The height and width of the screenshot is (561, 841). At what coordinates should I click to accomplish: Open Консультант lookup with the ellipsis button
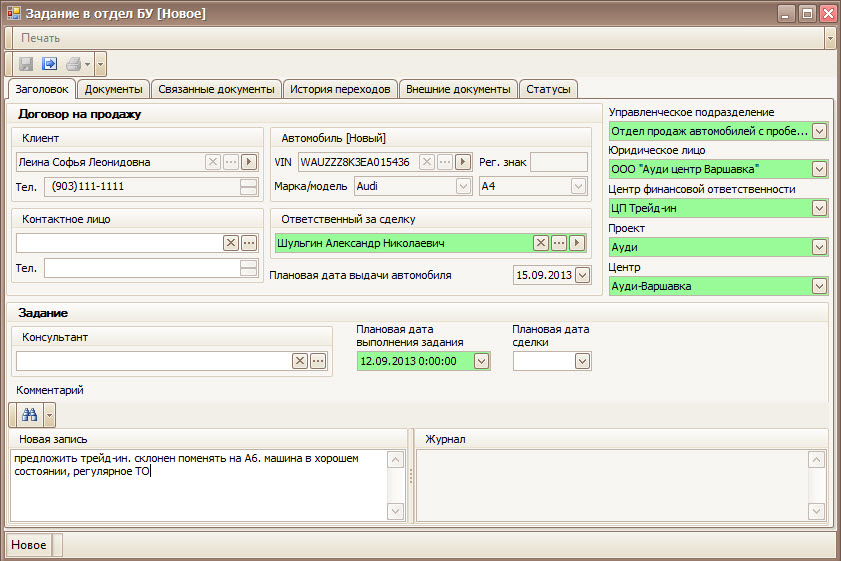click(318, 361)
